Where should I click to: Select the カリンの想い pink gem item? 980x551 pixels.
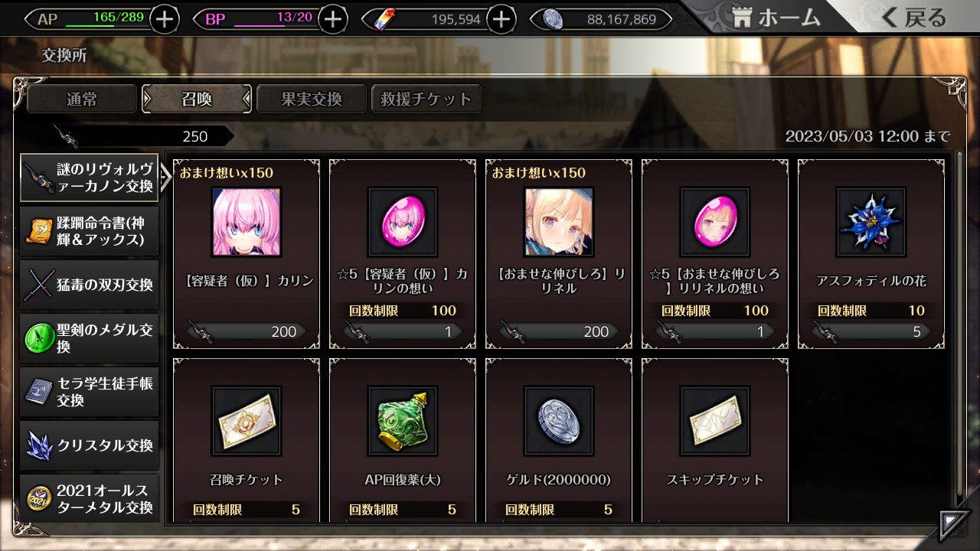pos(403,222)
